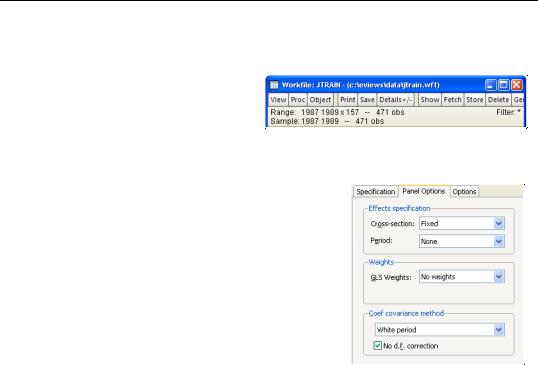The image size is (538, 365).
Task: Click the Delete button in workfile toolbar
Action: 498,100
